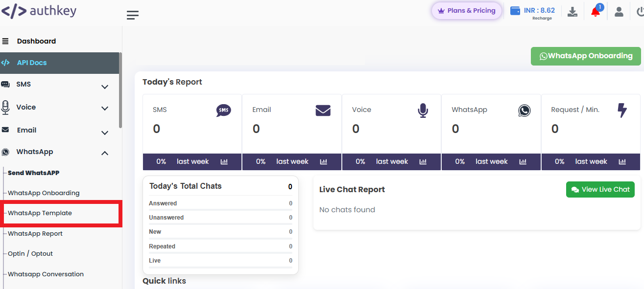Click the power logout icon

tap(640, 12)
